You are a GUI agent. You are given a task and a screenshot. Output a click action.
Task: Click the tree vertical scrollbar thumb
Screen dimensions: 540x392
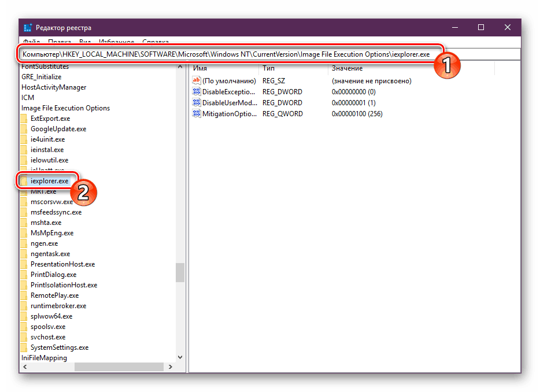coord(180,272)
